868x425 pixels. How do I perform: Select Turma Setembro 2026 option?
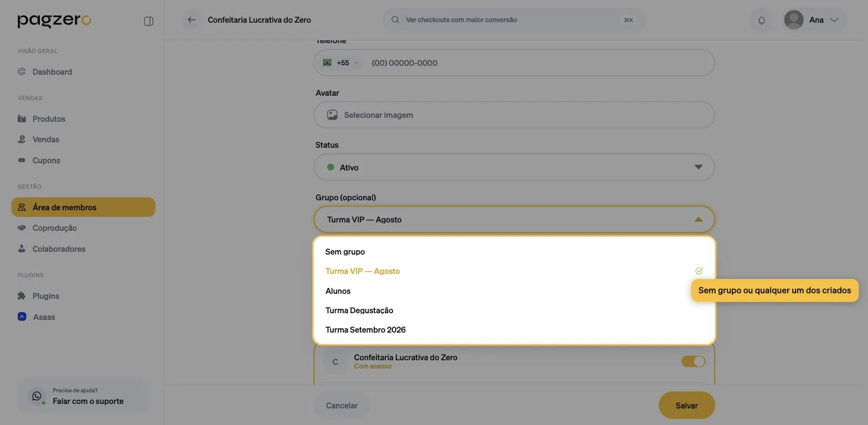[514, 330]
